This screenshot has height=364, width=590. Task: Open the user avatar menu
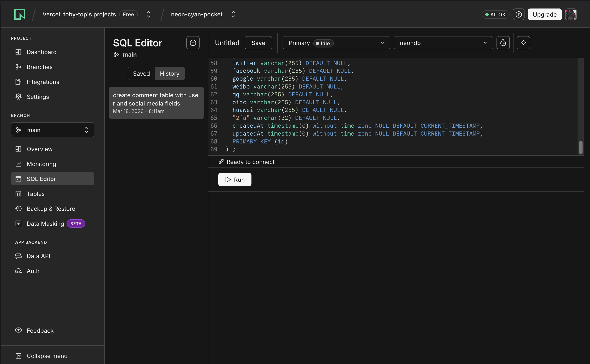coord(571,15)
